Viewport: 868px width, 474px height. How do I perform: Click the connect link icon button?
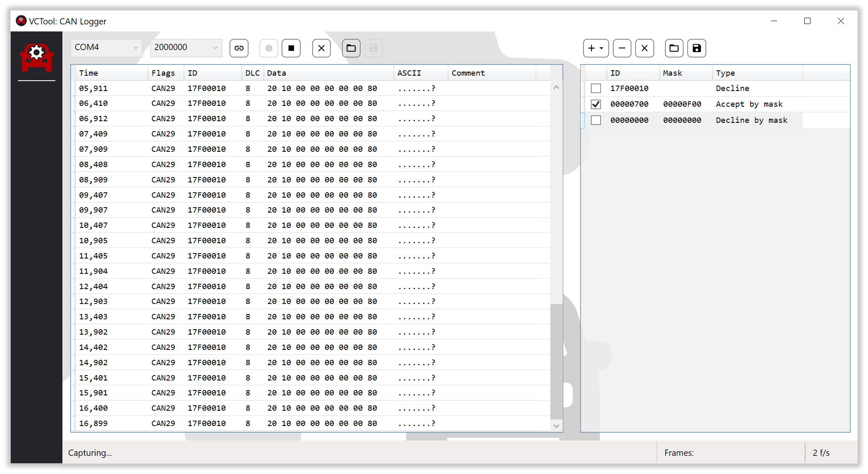coord(239,48)
